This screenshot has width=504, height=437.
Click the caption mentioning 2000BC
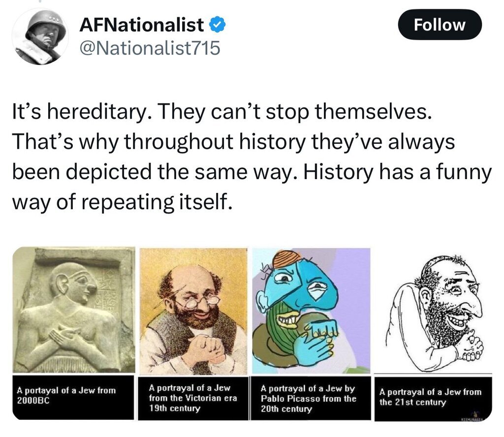pyautogui.click(x=66, y=396)
